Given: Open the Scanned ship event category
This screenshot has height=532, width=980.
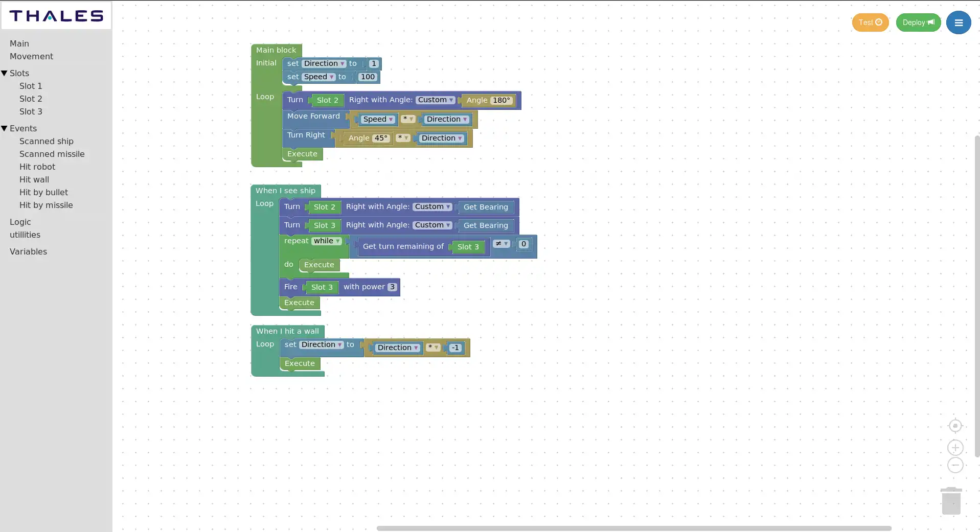Looking at the screenshot, I should coord(47,141).
